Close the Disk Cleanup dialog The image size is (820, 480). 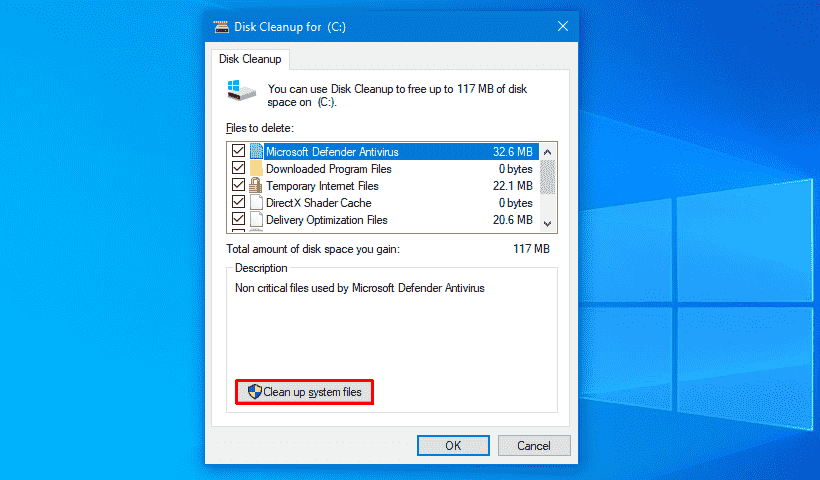563,26
